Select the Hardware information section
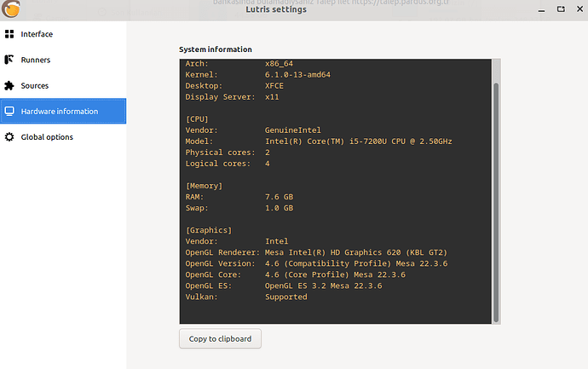Viewport: 588px width, 369px height. coord(63,111)
